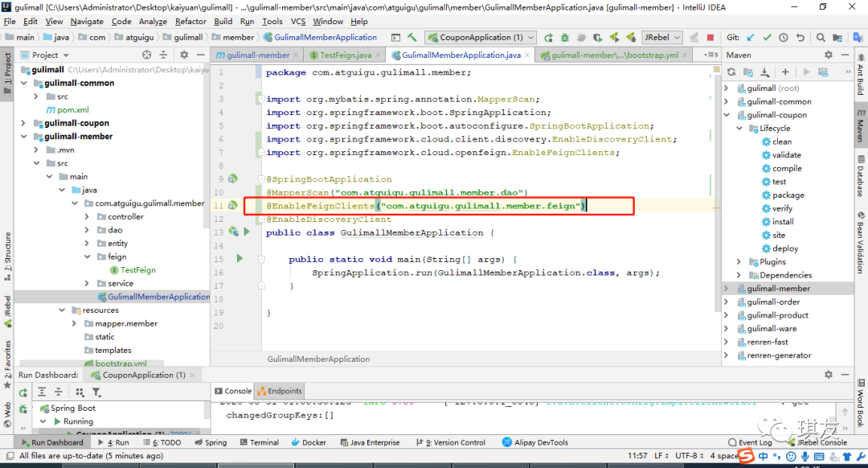The width and height of the screenshot is (868, 468).
Task: Click Maven download sources icon
Action: pyautogui.click(x=764, y=72)
